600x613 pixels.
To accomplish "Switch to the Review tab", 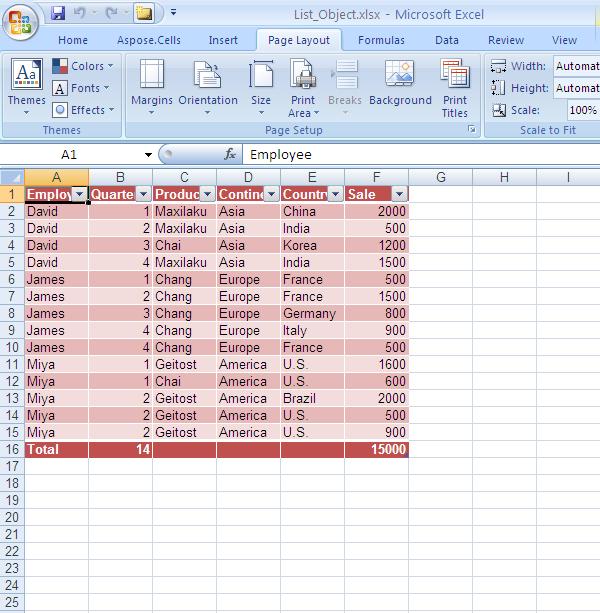I will click(506, 40).
